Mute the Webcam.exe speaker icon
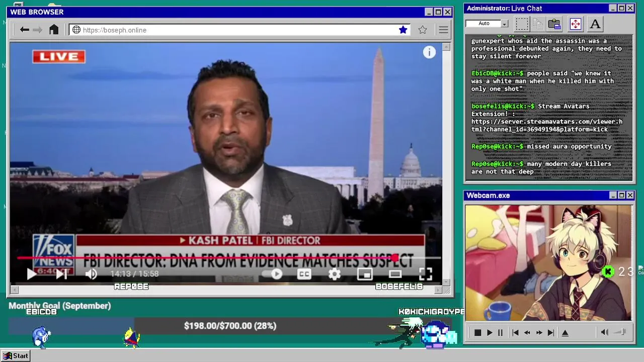Viewport: 644px width, 362px height. 604,332
